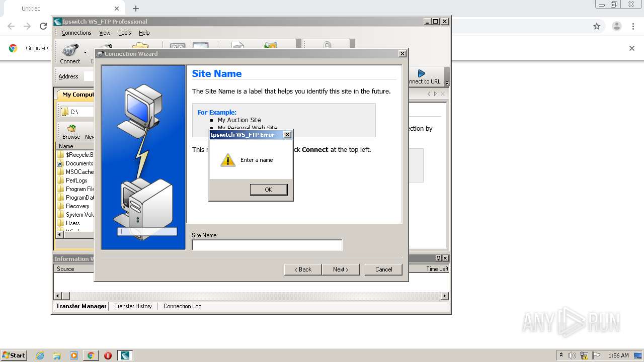
Task: Switch to the Transfer History tab
Action: [133, 306]
